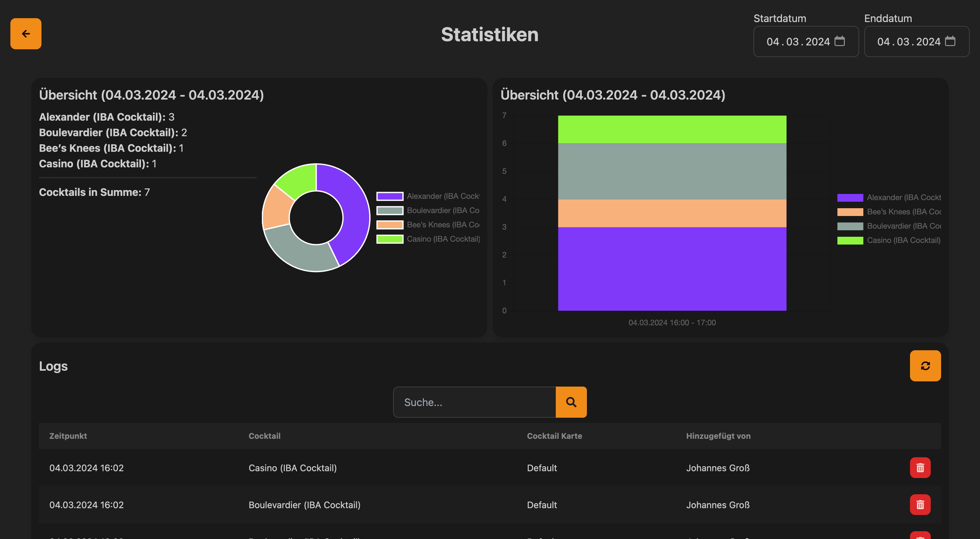The width and height of the screenshot is (980, 539).
Task: Toggle Alexander in the donut chart legend
Action: coord(427,196)
